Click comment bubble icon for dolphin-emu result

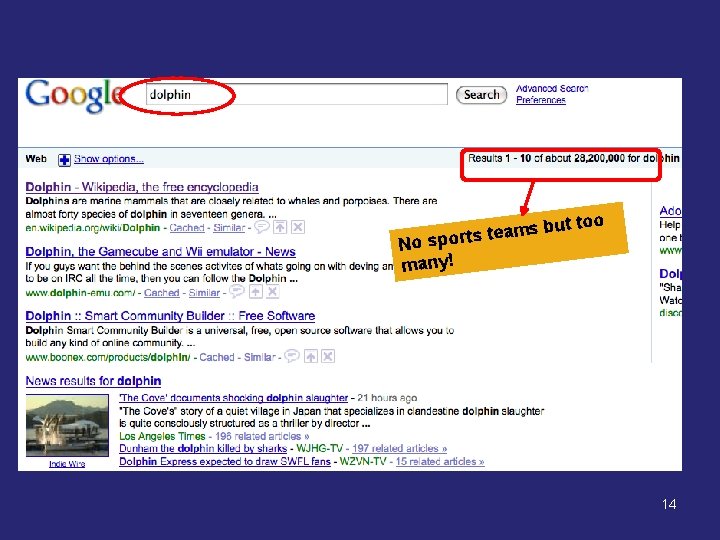click(236, 292)
